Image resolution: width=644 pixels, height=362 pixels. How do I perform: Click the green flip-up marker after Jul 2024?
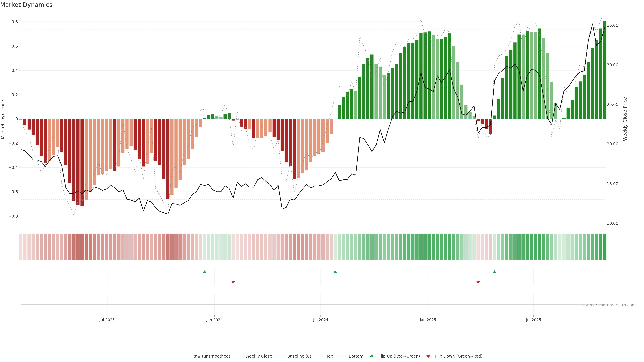pos(335,272)
